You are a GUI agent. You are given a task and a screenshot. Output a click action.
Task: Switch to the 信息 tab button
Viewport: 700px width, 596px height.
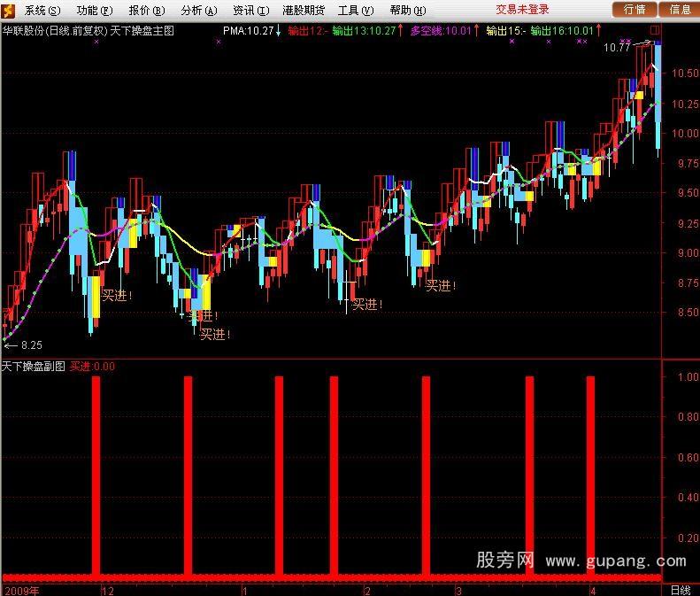(680, 10)
